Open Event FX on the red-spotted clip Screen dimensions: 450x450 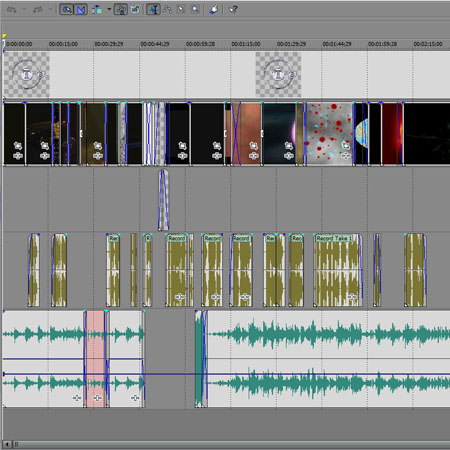point(346,156)
